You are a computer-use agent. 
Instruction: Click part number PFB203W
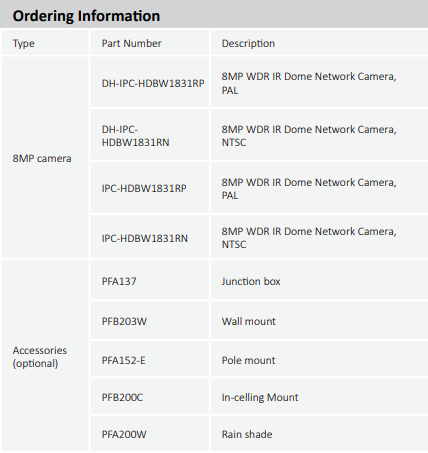click(124, 321)
